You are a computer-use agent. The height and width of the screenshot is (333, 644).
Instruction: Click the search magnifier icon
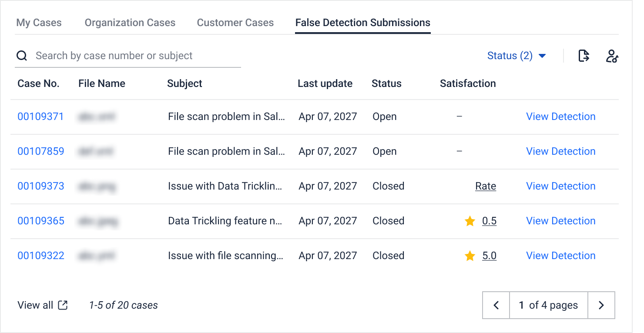pyautogui.click(x=22, y=56)
